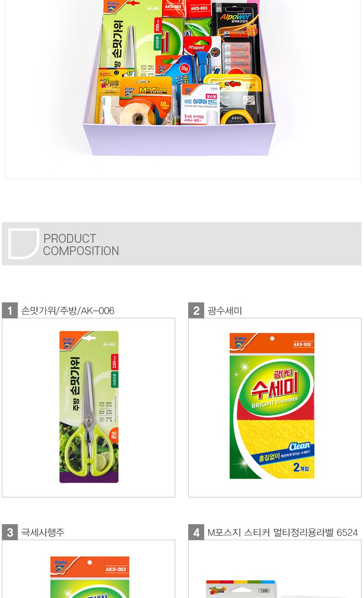Click number 2 badge for 광수세미
This screenshot has width=364, height=598.
point(196,311)
